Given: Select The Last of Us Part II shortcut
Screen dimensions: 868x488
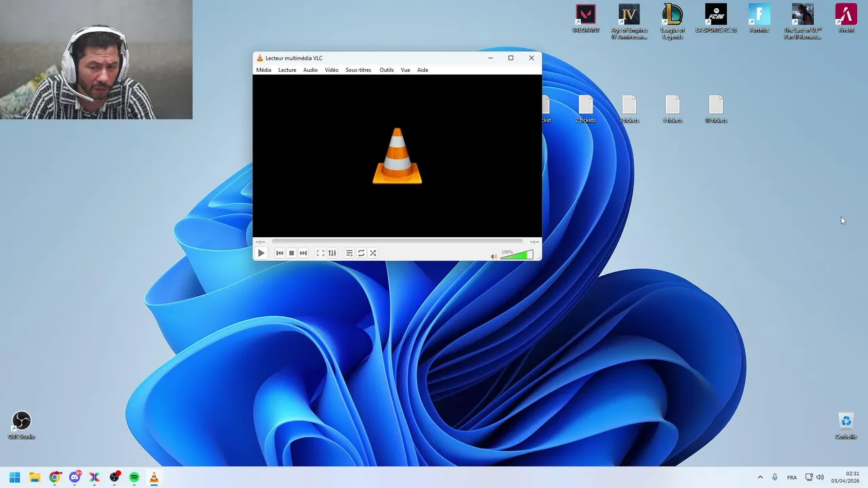Looking at the screenshot, I should [803, 22].
